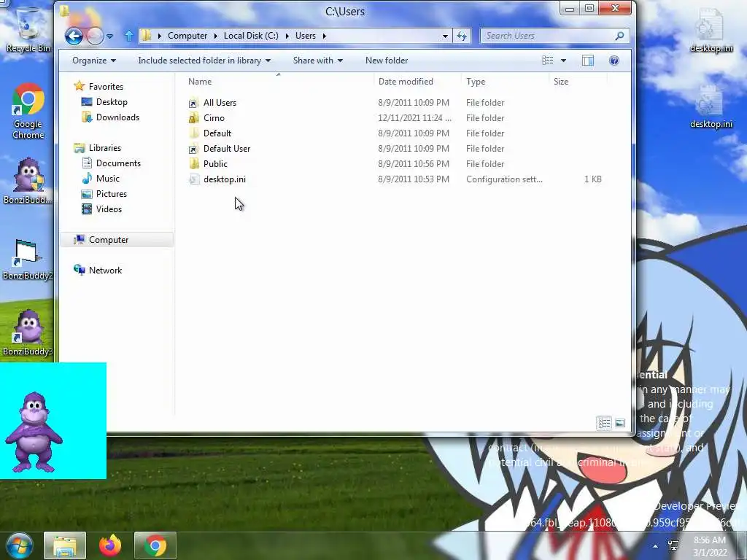Viewport: 747px width, 560px height.
Task: Open the Share with menu
Action: click(318, 61)
